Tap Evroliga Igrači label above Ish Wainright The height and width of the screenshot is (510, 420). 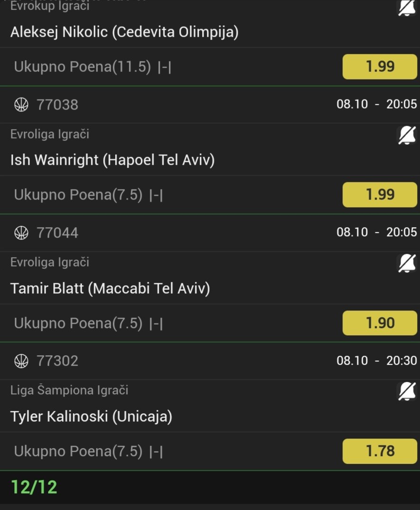[x=49, y=134]
